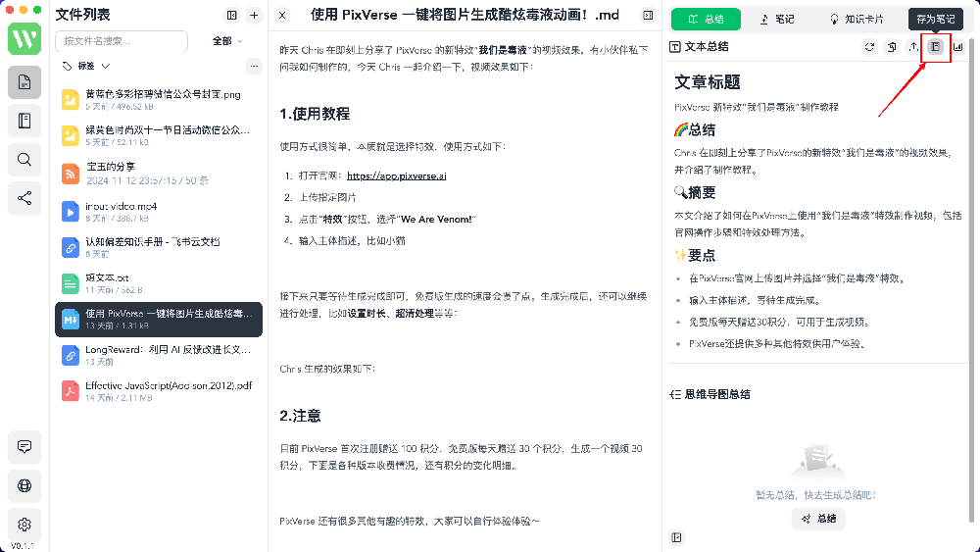Collapse summary panel with bottom-left icon
This screenshot has width=980, height=552.
click(676, 537)
